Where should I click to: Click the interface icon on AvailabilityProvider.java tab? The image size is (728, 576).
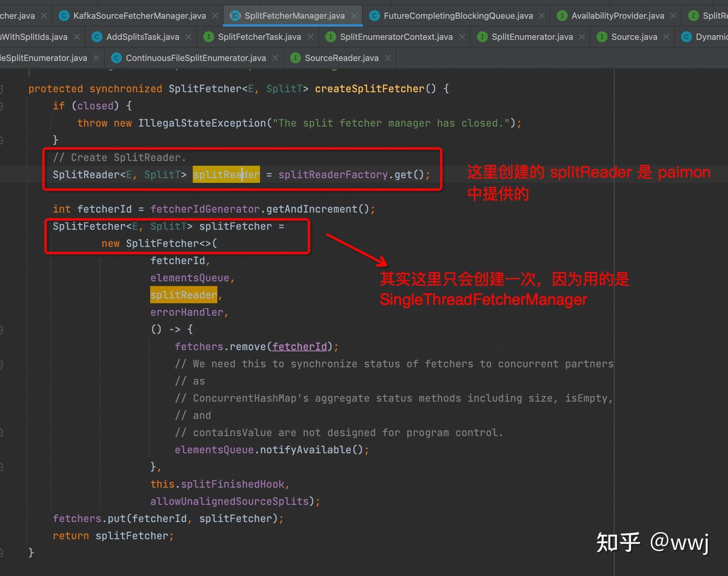[562, 16]
